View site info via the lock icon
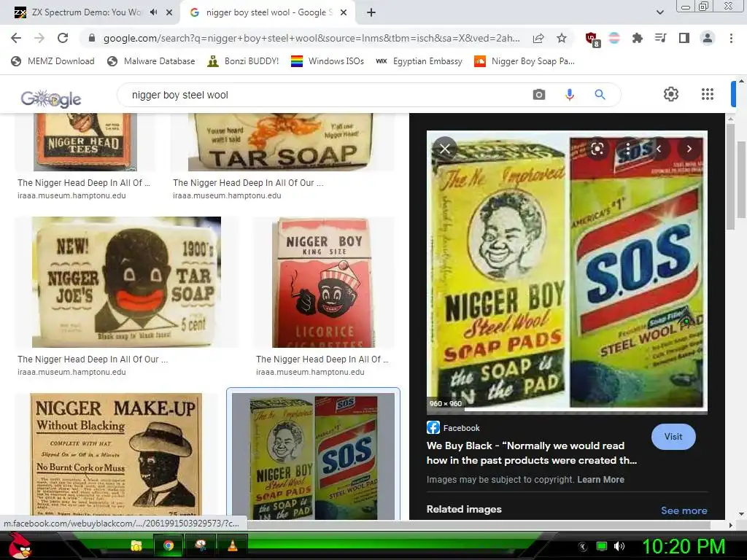The height and width of the screenshot is (560, 747). [x=92, y=38]
